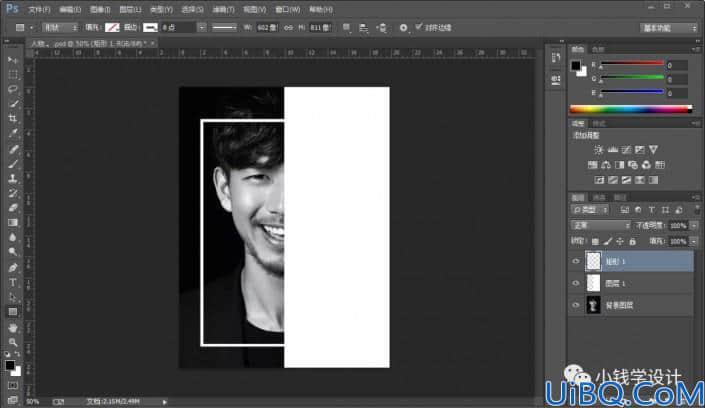Hide the Rectangle 1 layer

click(576, 261)
